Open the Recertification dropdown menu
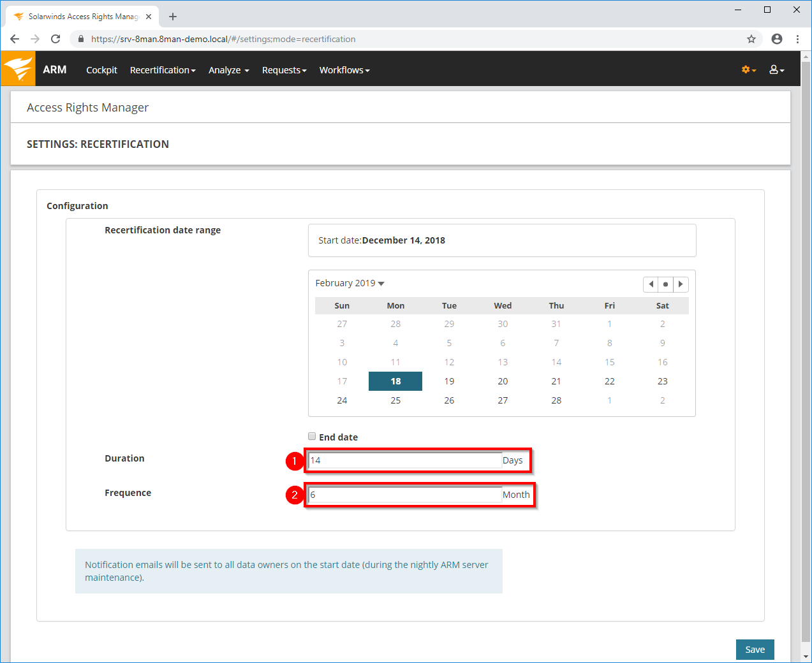 pos(163,70)
